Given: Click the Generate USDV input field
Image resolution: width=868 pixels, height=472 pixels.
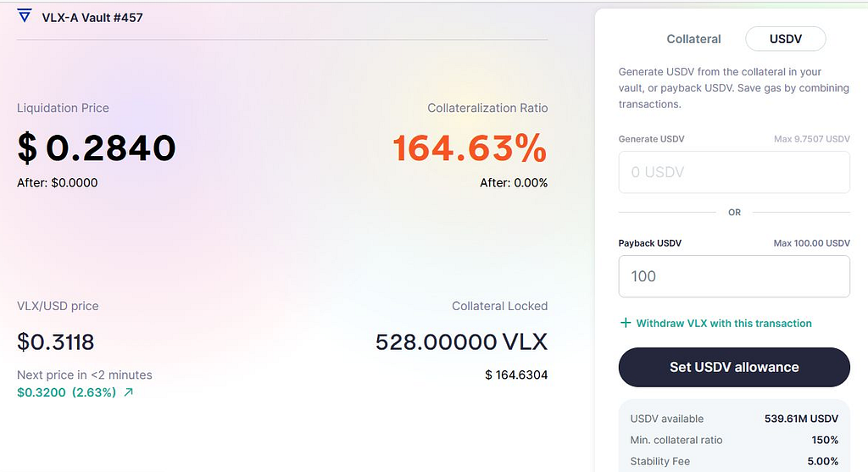Looking at the screenshot, I should point(734,172).
